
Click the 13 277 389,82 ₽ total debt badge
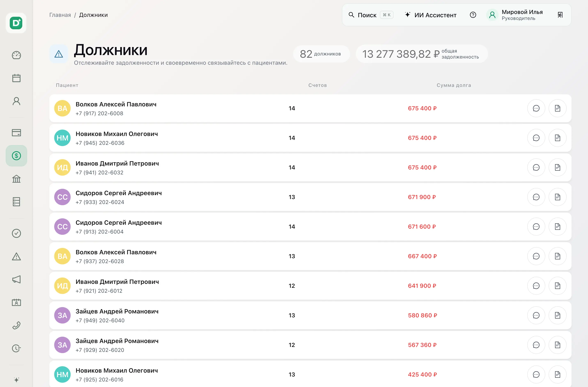click(421, 54)
